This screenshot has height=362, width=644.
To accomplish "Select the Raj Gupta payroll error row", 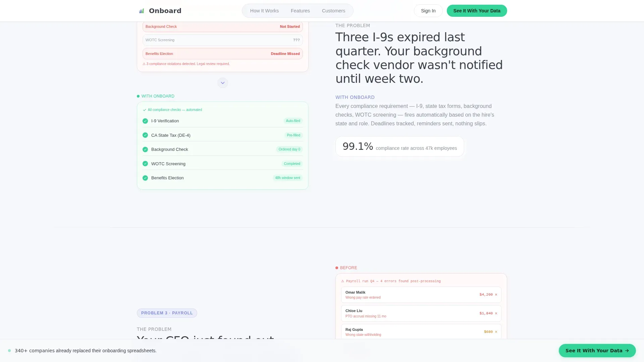I will coord(421,332).
